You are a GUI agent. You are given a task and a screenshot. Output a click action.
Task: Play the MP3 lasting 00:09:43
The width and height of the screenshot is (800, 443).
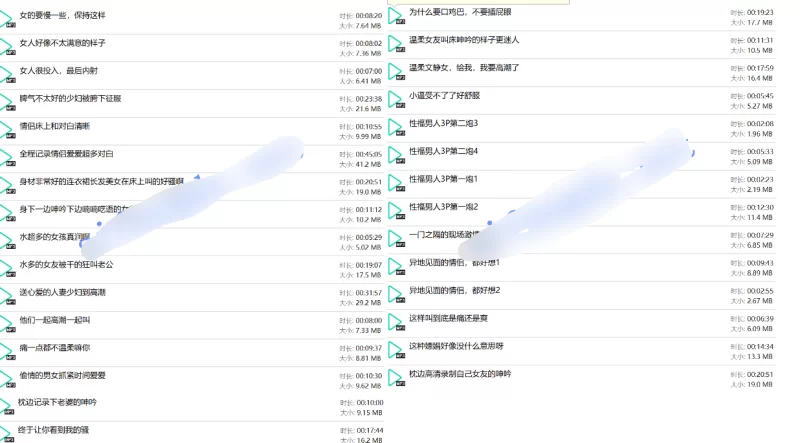pos(396,266)
